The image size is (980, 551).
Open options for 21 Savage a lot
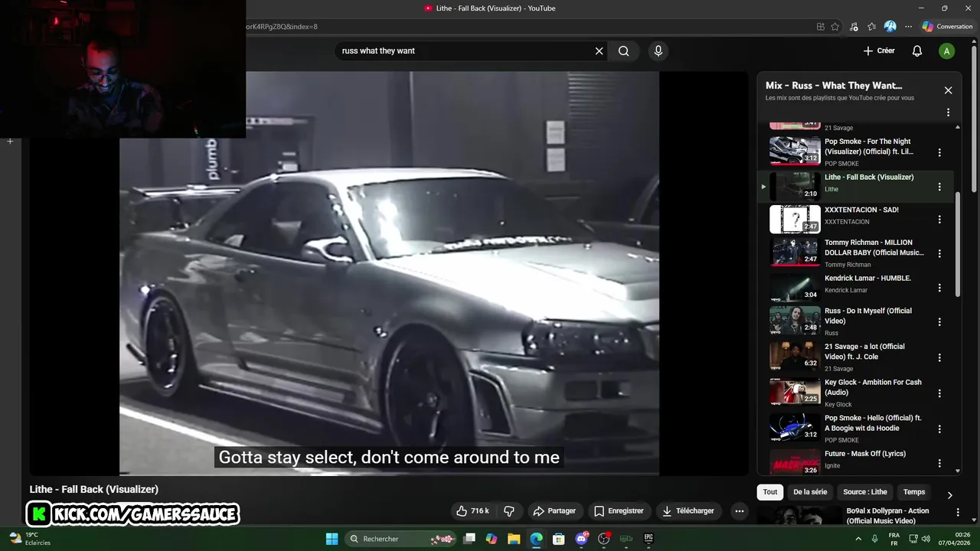939,357
